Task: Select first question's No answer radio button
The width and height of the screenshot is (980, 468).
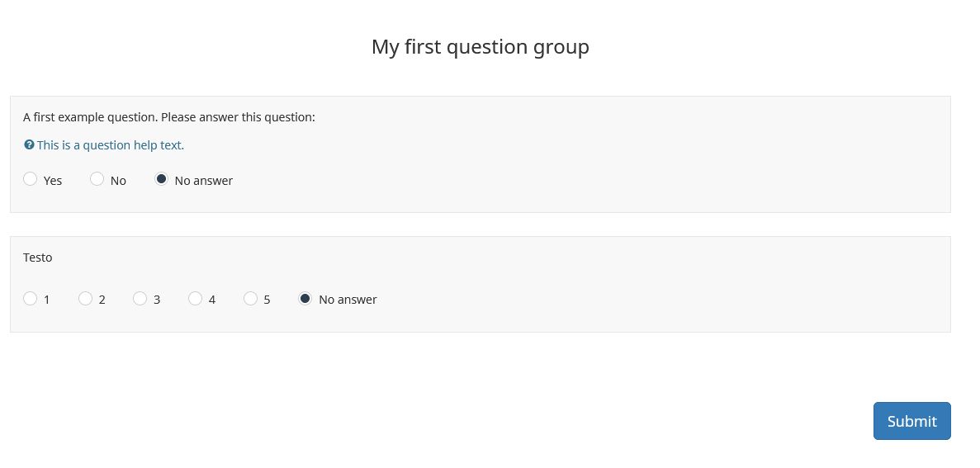Action: click(162, 179)
